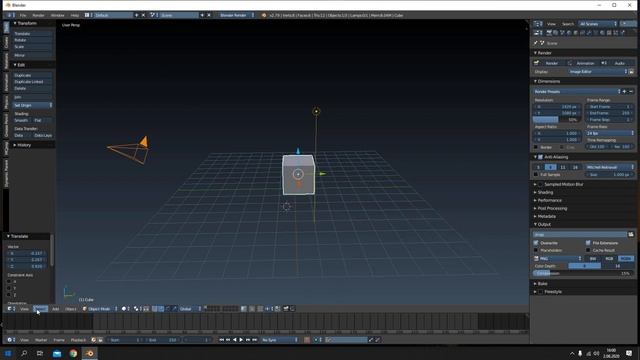Screen dimensions: 640x360
Task: Click the Join button
Action: click(x=32, y=97)
